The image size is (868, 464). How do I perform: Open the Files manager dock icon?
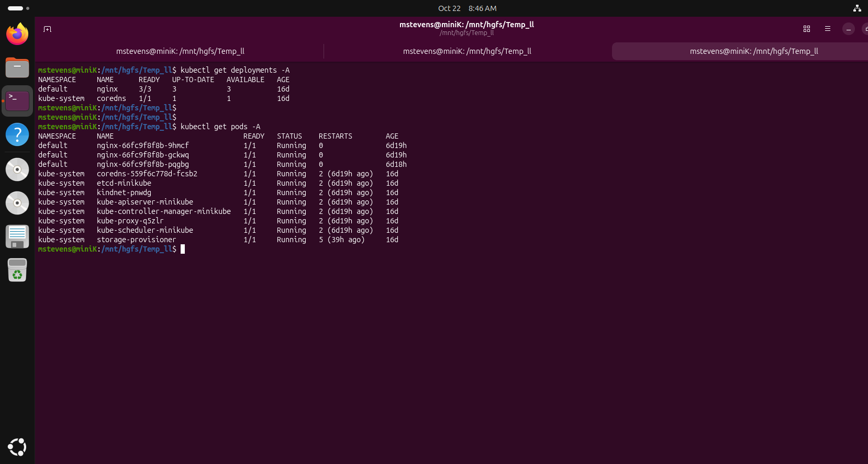pos(17,67)
